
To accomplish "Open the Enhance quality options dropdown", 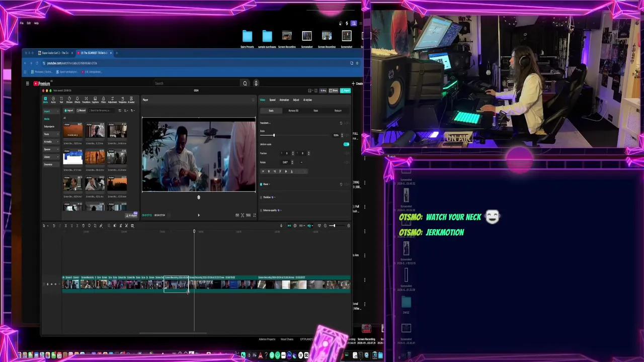I will point(281,210).
